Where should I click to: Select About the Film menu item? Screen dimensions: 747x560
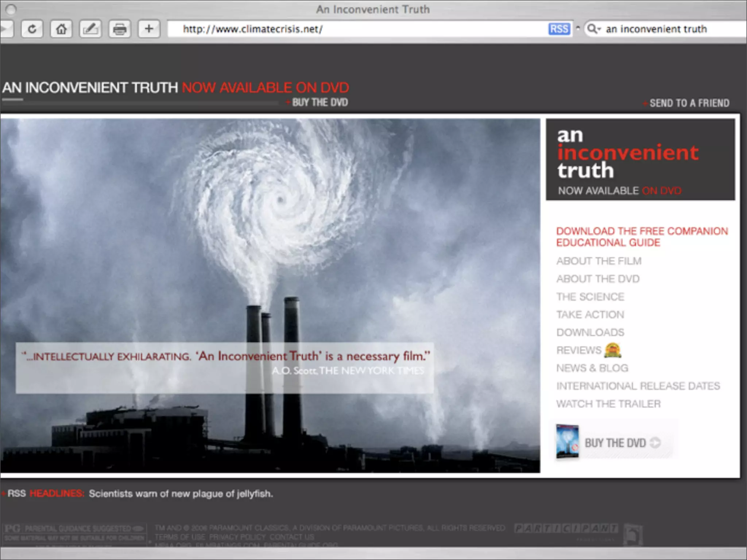click(x=599, y=261)
